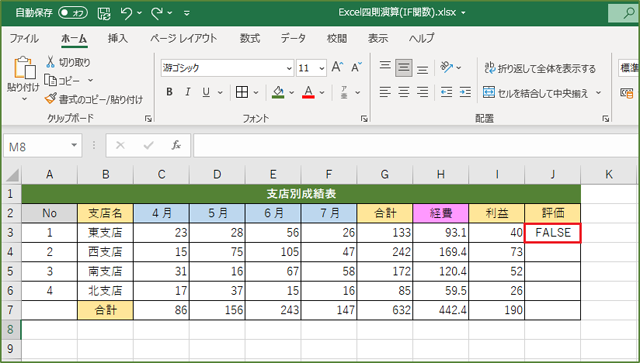Toggle Italic formatting
This screenshot has height=363, width=640.
(x=187, y=92)
